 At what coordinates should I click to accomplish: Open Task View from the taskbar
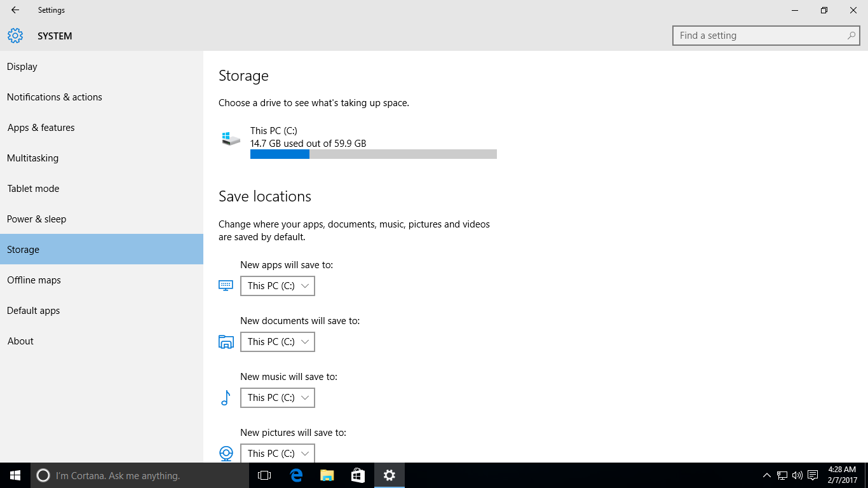click(x=264, y=475)
